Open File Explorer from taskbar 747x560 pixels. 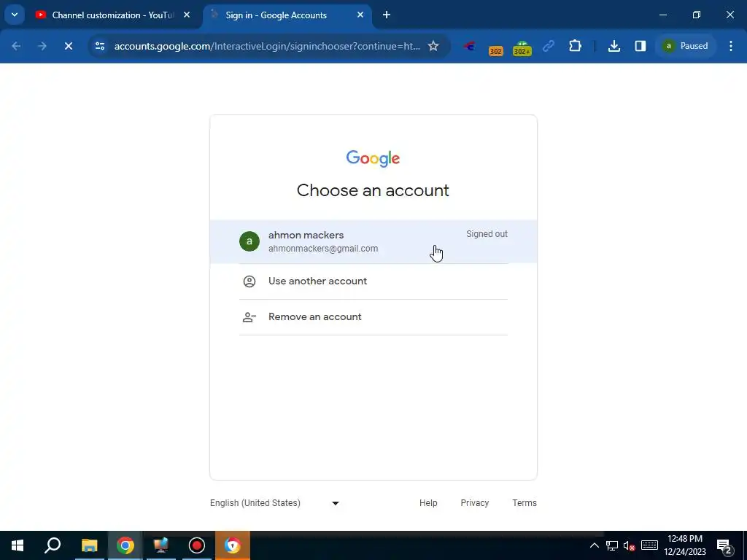[x=89, y=545]
